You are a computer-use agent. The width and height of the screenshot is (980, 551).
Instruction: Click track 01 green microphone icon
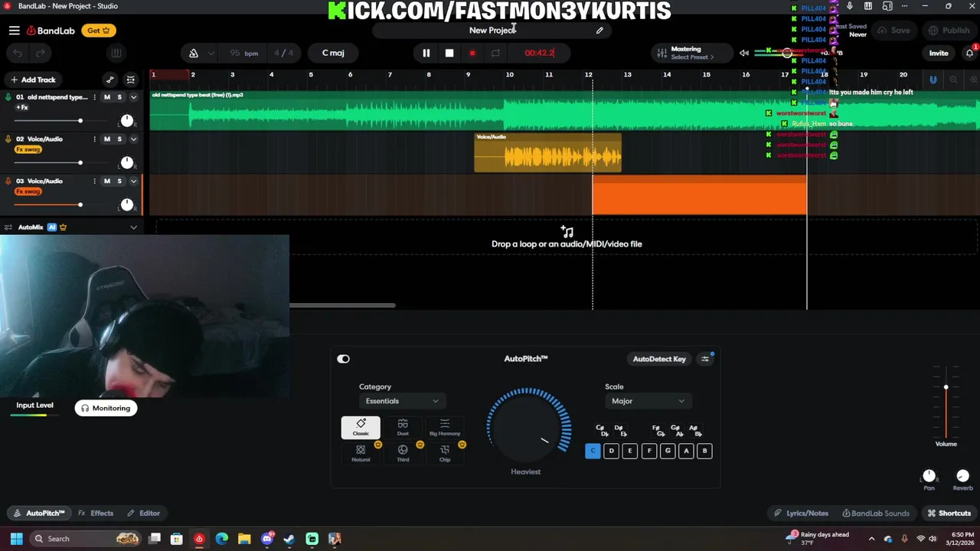[8, 97]
